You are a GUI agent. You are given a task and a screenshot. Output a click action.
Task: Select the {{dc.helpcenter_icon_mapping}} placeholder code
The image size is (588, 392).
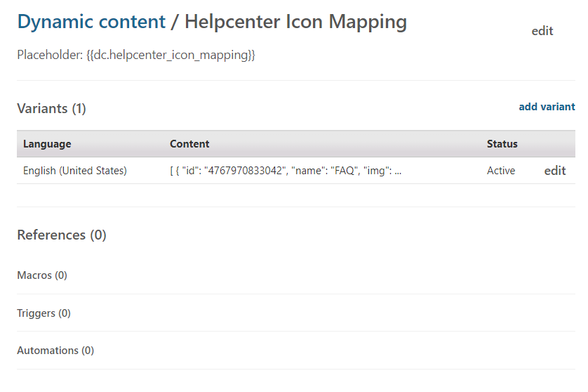171,55
